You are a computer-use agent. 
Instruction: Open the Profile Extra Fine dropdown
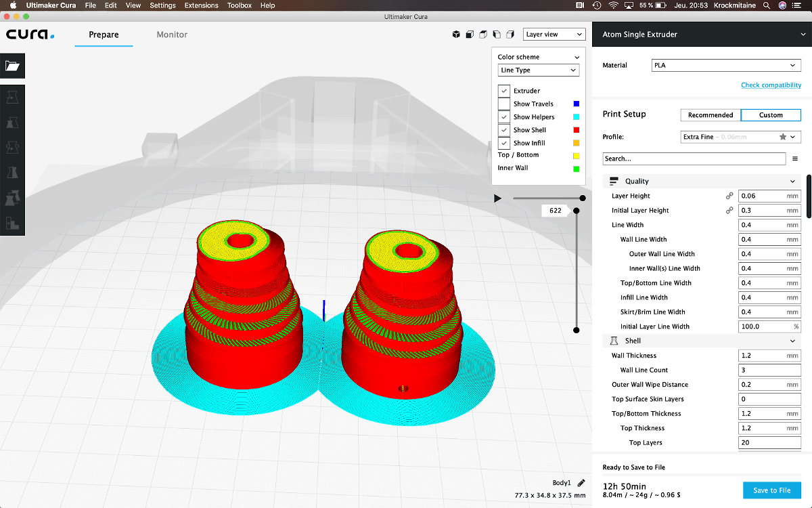click(x=741, y=137)
